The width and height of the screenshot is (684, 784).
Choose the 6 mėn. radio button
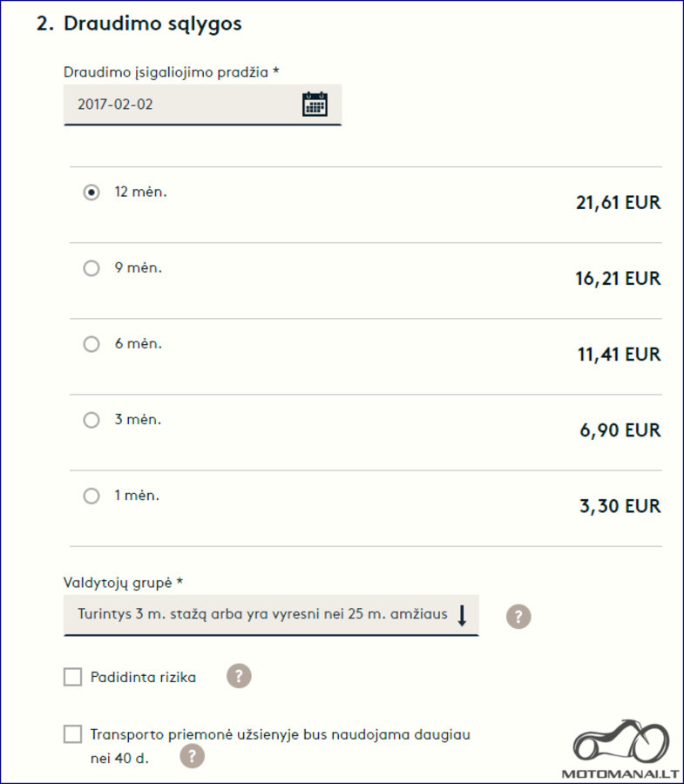(x=91, y=344)
